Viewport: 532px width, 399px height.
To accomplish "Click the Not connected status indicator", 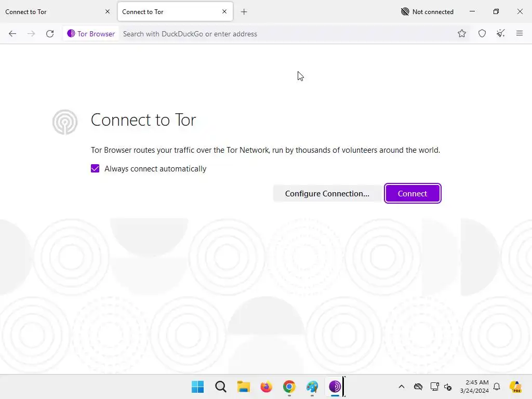I will pyautogui.click(x=427, y=12).
